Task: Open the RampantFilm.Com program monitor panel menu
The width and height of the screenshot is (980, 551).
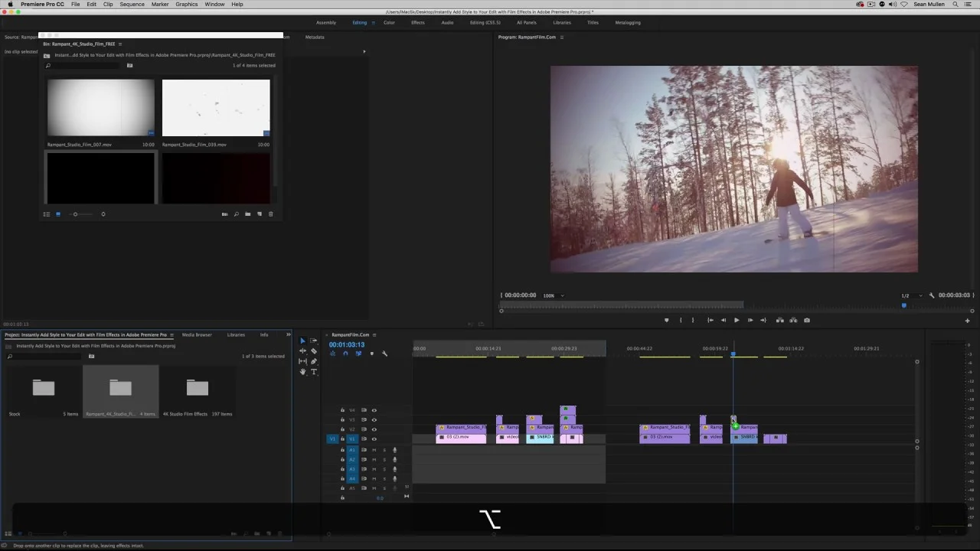Action: [x=561, y=37]
